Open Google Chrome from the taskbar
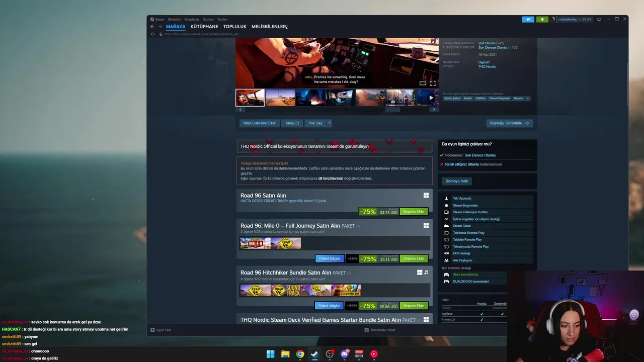This screenshot has height=362, width=644. coord(300,354)
